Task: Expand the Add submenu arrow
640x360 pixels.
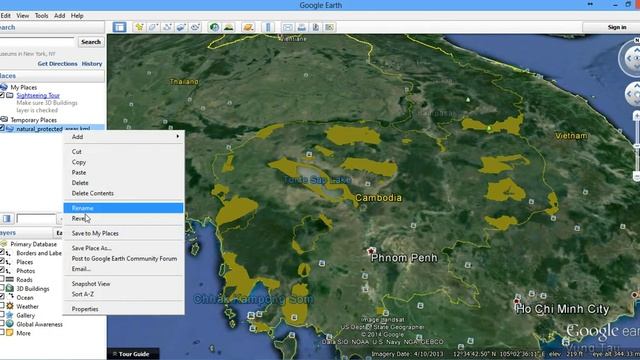Action: [x=178, y=137]
